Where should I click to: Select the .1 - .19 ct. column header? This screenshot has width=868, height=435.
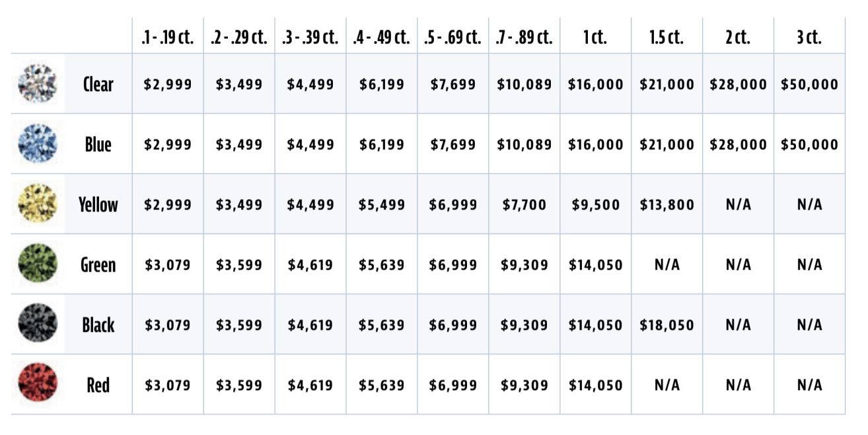coord(167,37)
